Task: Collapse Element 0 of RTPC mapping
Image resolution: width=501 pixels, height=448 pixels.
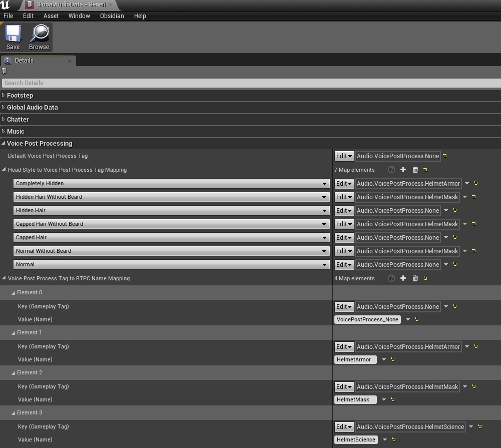Action: [13, 293]
